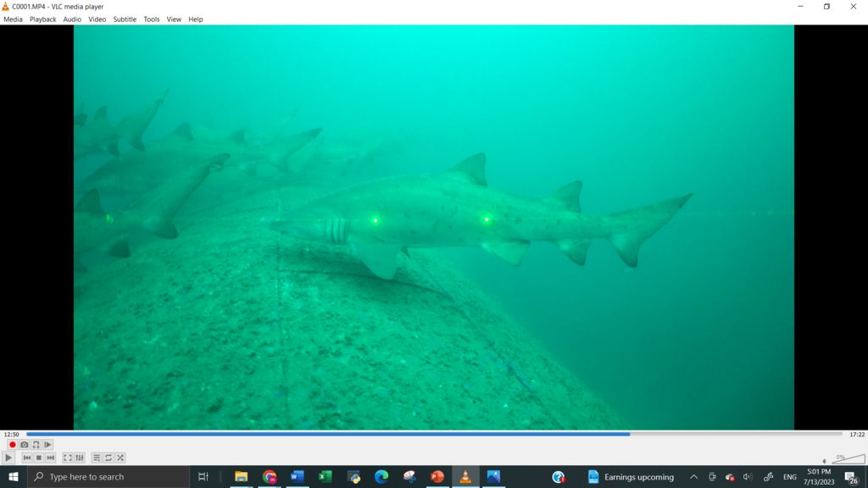Play the video
The image size is (868, 488).
[9, 457]
